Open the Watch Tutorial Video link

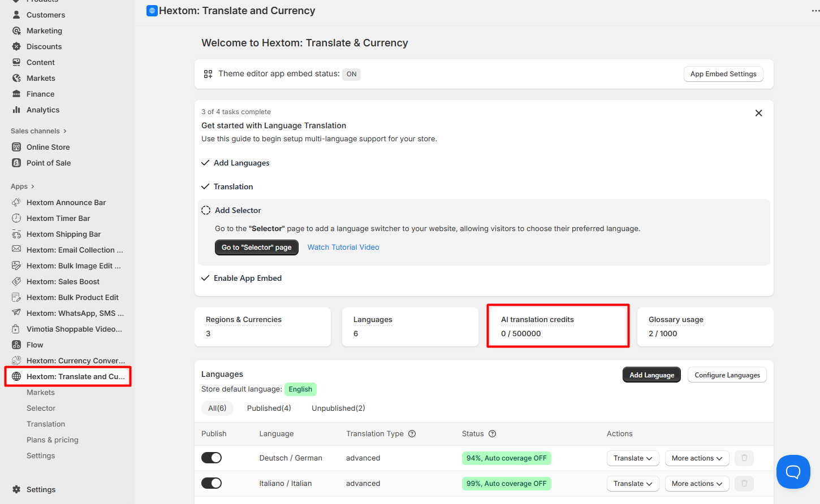[x=343, y=247]
